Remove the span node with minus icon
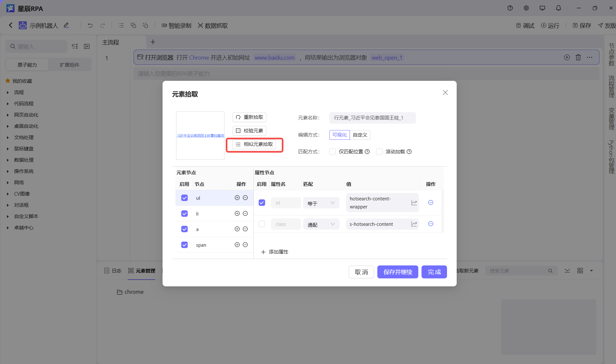The image size is (616, 364). pyautogui.click(x=245, y=245)
